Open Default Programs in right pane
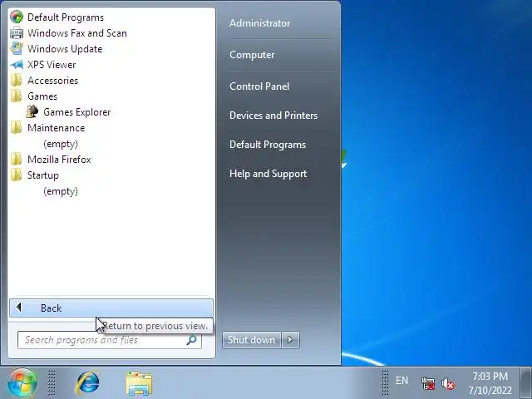The height and width of the screenshot is (399, 532). [268, 145]
